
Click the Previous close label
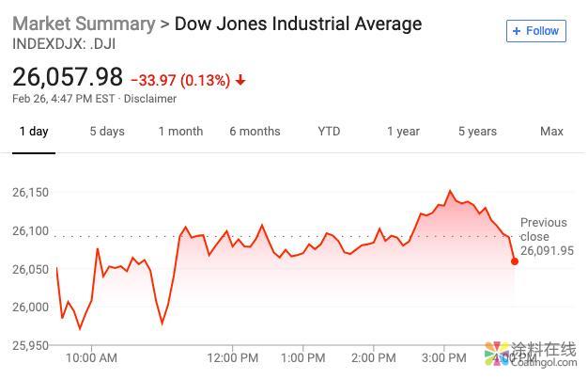coord(544,229)
